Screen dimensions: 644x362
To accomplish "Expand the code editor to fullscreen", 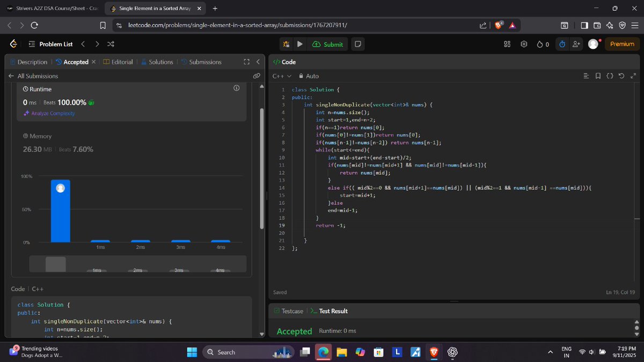I will point(634,76).
